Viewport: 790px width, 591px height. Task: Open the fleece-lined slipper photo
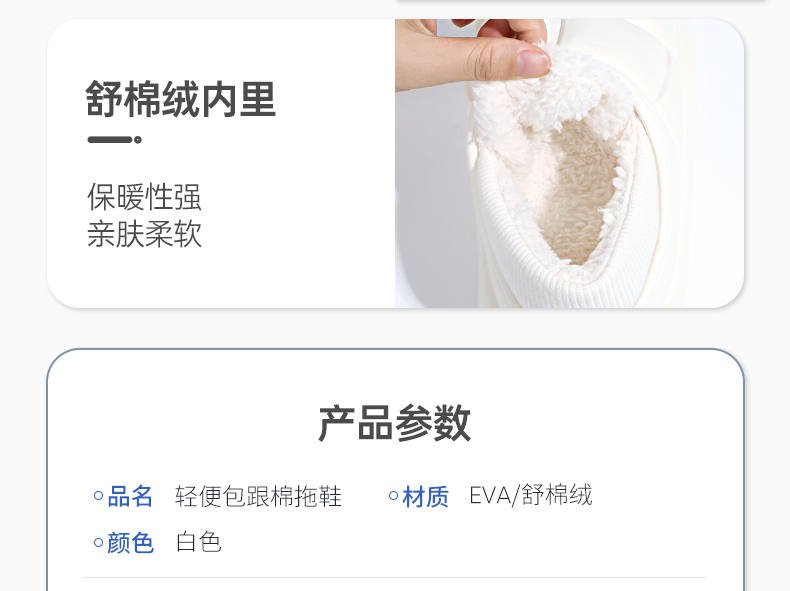click(569, 163)
